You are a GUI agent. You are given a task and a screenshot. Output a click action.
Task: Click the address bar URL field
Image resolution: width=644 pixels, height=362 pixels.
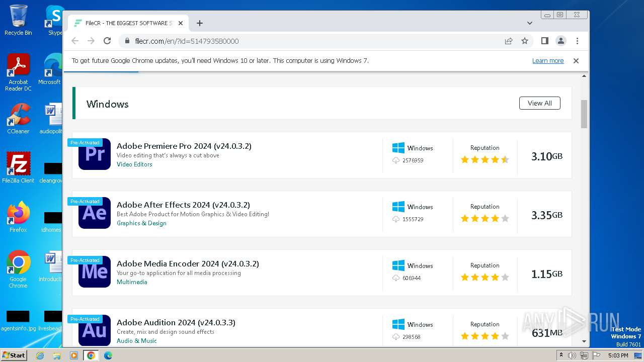click(312, 41)
